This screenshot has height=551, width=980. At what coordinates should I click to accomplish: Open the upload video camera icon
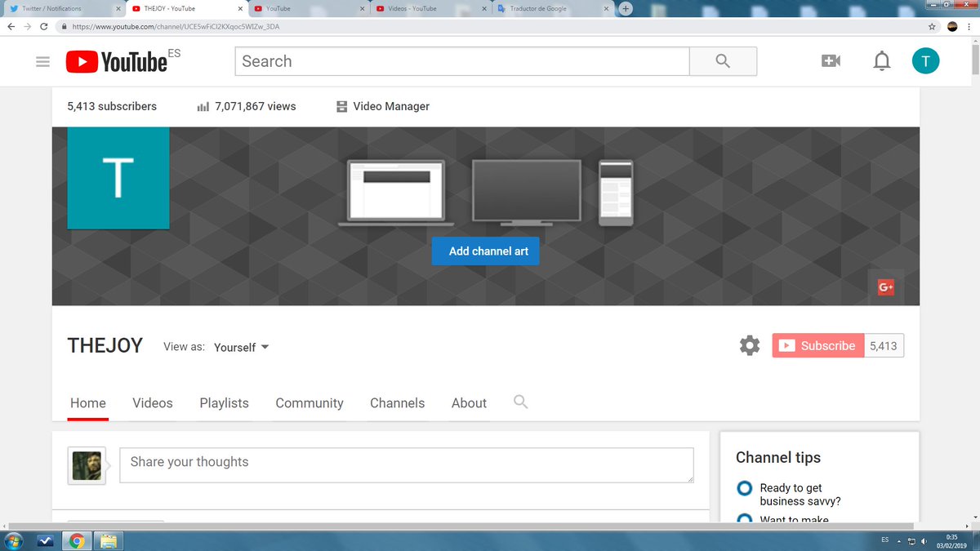tap(831, 61)
